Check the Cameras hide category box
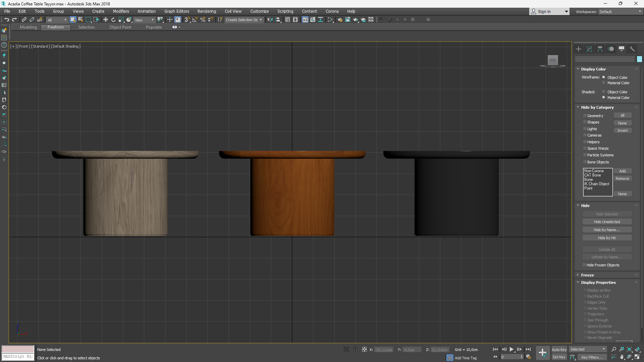The image size is (644, 362). pyautogui.click(x=585, y=135)
